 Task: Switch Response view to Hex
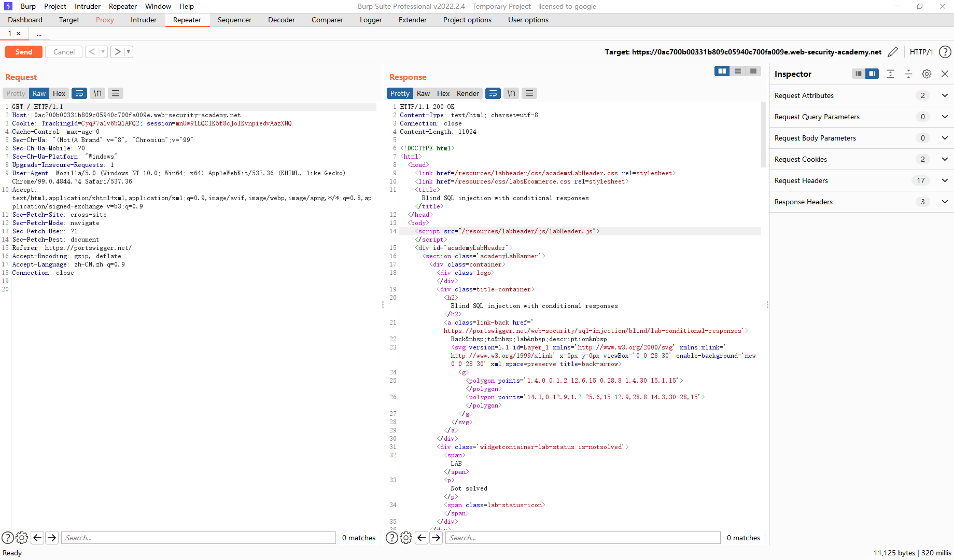pos(443,93)
